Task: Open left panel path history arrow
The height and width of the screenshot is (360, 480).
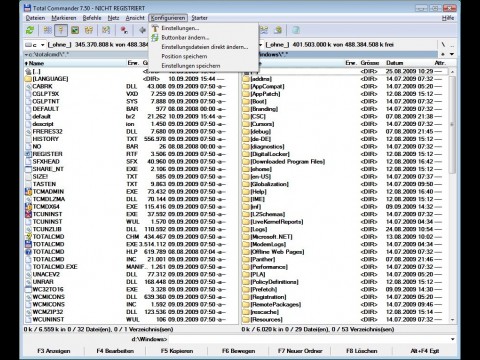Action: [26, 54]
